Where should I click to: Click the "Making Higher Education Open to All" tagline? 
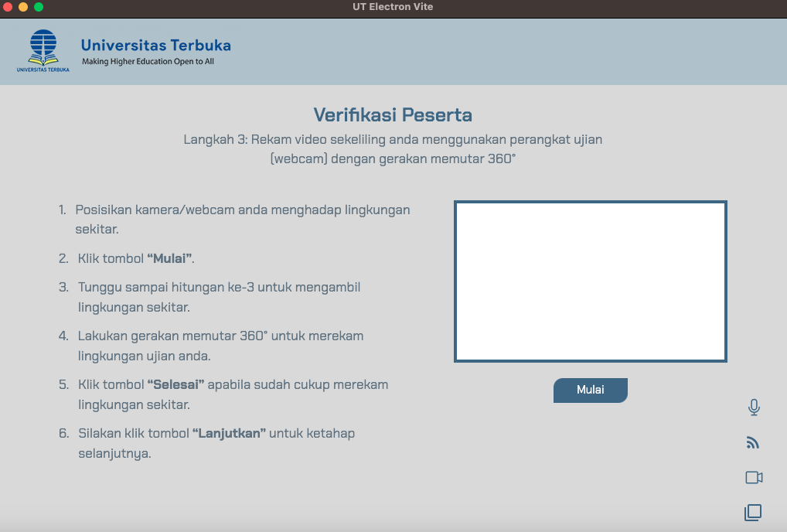tap(147, 62)
